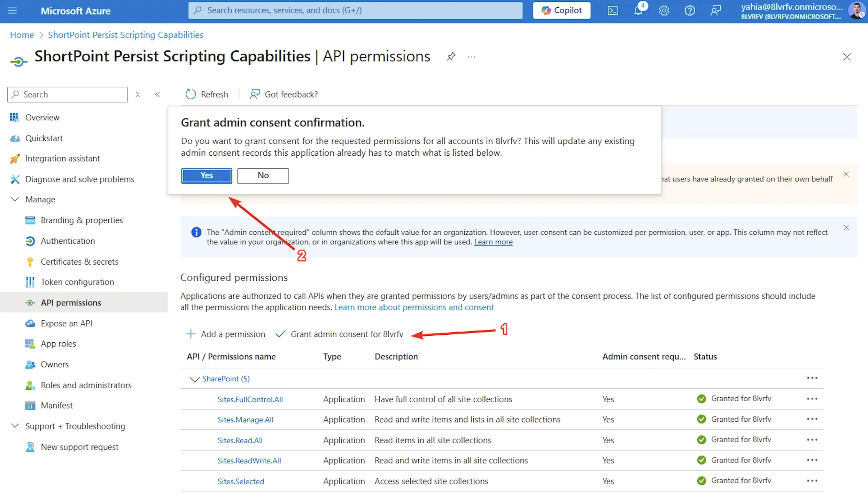Open the notifications bell
Viewport: 868px width, 498px height.
pos(638,10)
